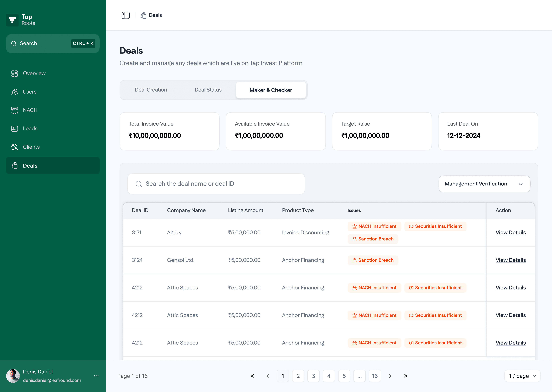This screenshot has height=392, width=552.
Task: Jump to last page double-arrow
Action: tap(406, 376)
